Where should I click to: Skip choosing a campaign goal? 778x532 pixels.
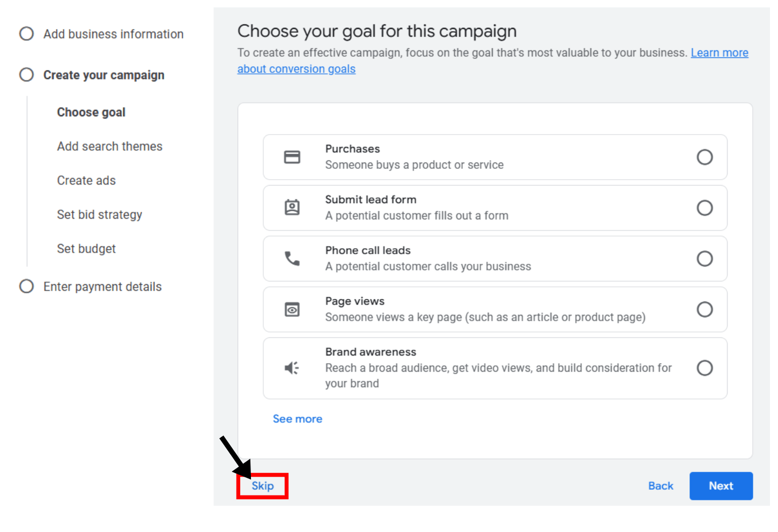262,485
